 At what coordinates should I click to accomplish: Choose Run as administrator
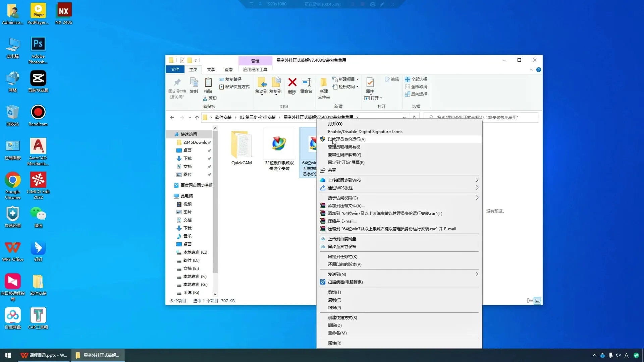346,139
